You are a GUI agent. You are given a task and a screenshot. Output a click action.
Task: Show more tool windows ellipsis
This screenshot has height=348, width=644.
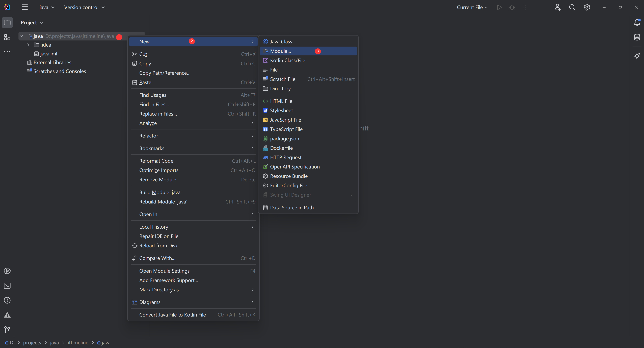(7, 52)
